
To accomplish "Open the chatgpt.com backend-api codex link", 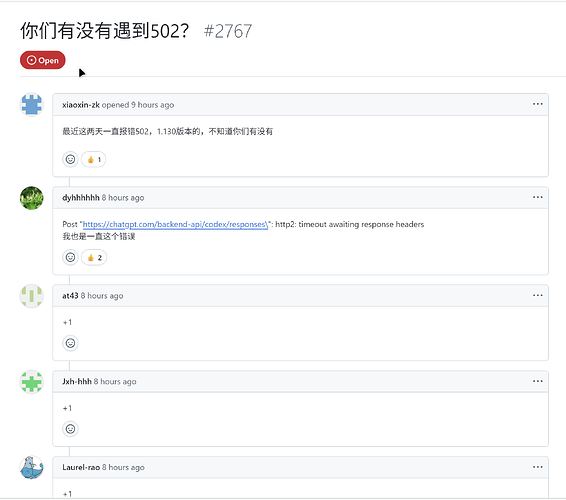I will point(175,224).
